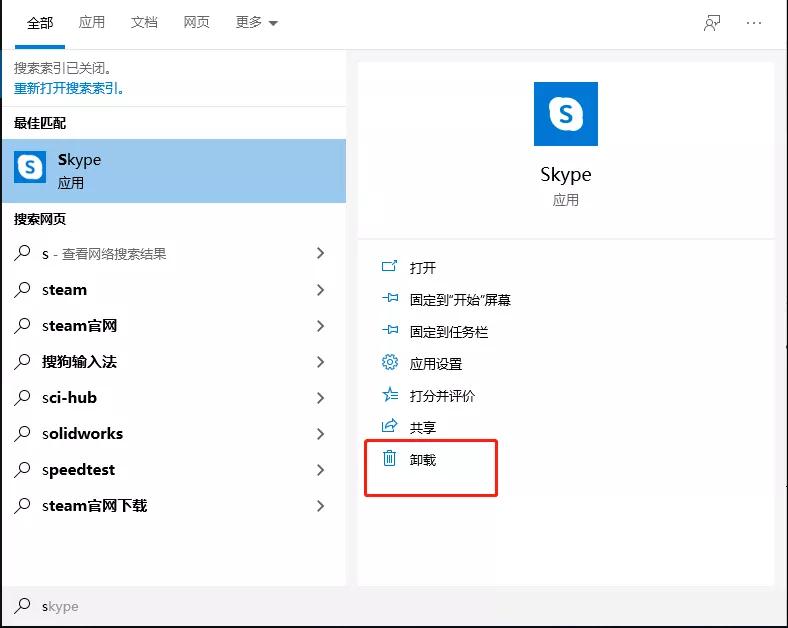Viewport: 788px width, 628px height.
Task: Expand the chevron for speedtest
Action: click(320, 470)
